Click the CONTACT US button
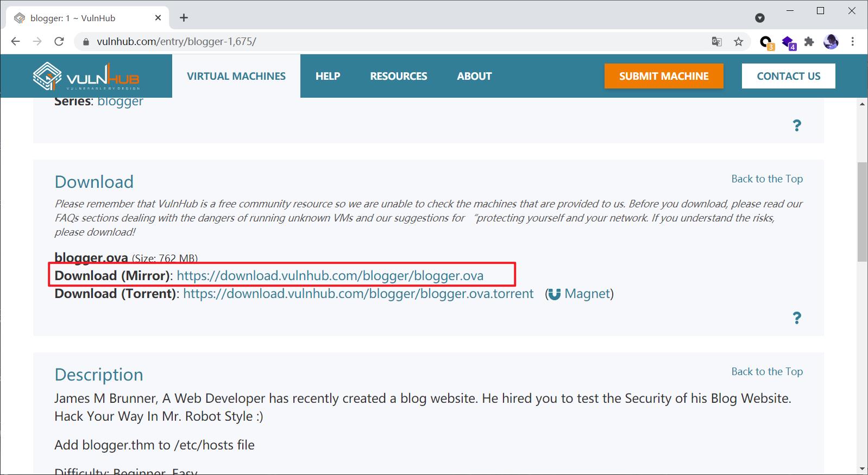 (789, 76)
